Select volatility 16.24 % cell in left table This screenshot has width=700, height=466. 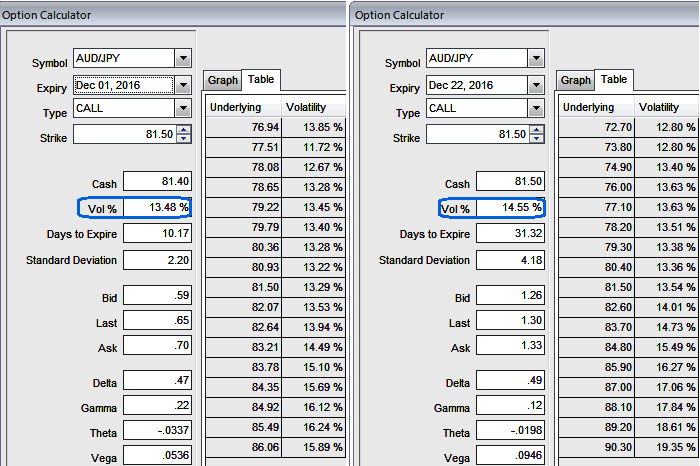click(x=313, y=427)
